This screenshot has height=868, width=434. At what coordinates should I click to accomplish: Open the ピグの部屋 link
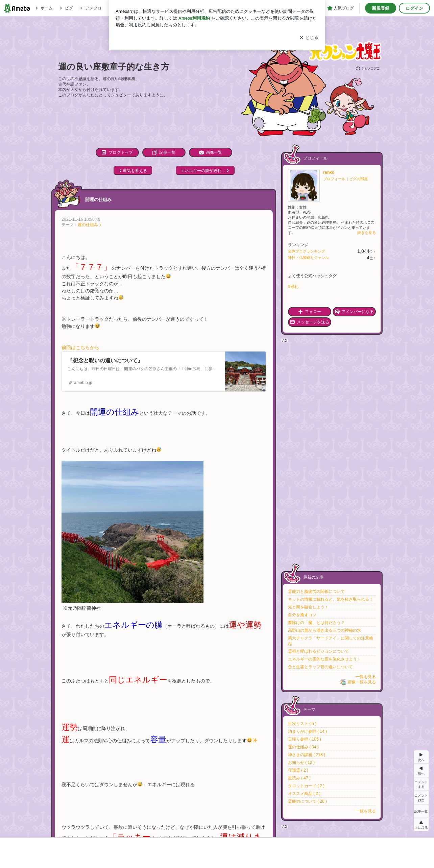coord(358,179)
